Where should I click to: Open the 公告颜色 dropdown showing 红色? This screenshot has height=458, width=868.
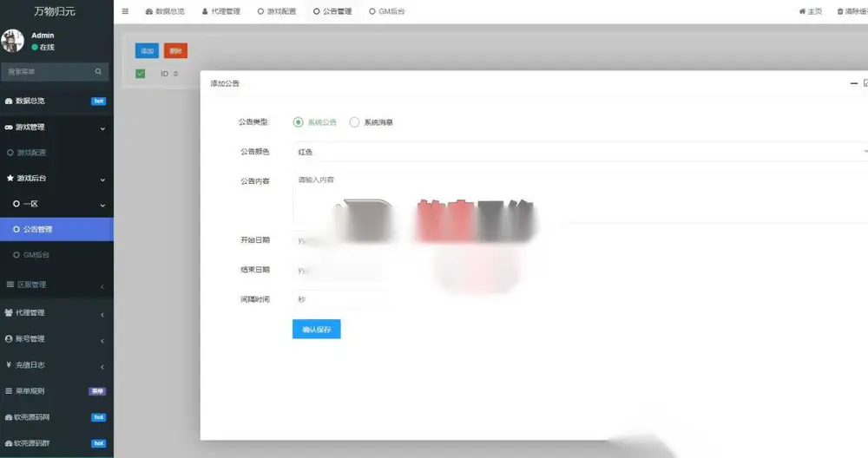coord(580,152)
